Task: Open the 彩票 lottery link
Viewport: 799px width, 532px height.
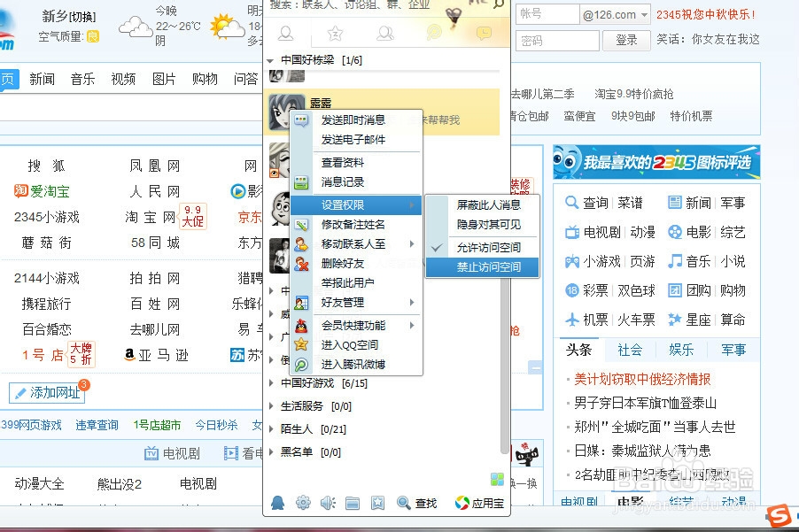Action: 587,290
